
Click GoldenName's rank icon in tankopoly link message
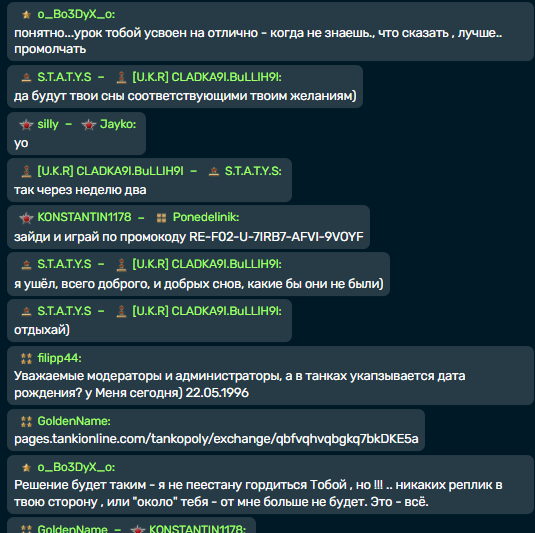26,421
